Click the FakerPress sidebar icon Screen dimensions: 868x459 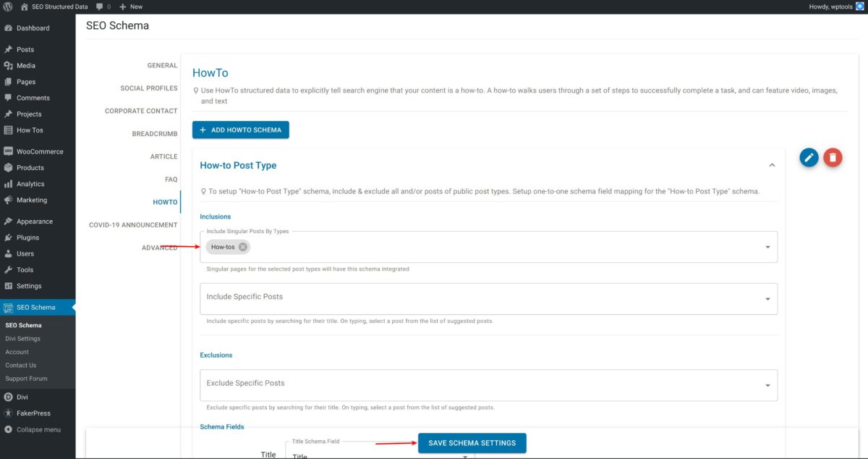pos(9,413)
